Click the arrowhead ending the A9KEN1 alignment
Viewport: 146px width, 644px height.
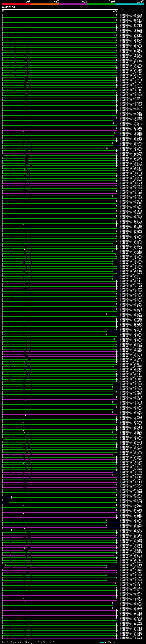[115, 133]
